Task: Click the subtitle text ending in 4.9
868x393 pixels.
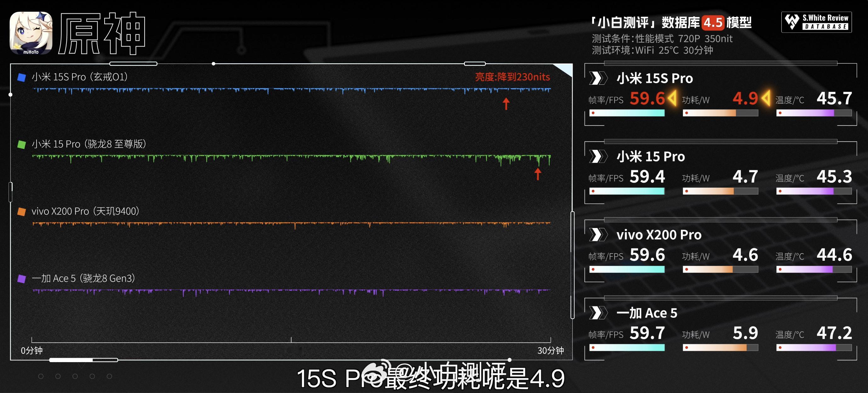Action: point(431,378)
